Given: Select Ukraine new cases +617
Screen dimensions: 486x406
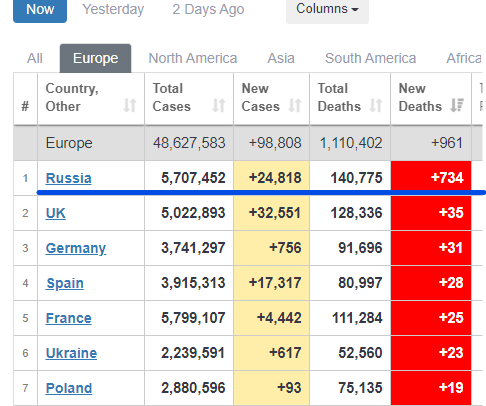Looking at the screenshot, I should (x=285, y=353).
